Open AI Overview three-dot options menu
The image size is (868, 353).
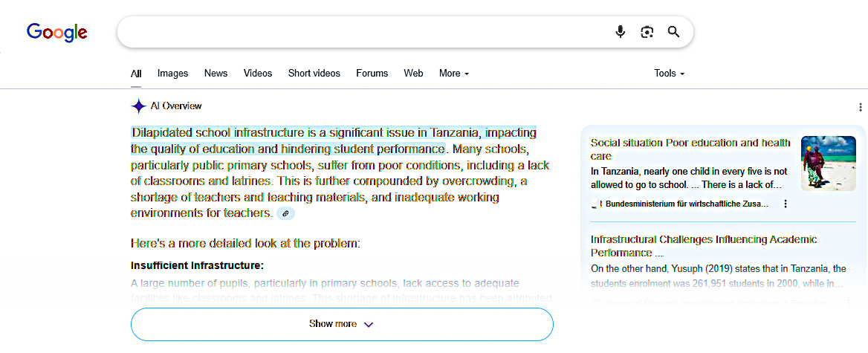point(861,107)
